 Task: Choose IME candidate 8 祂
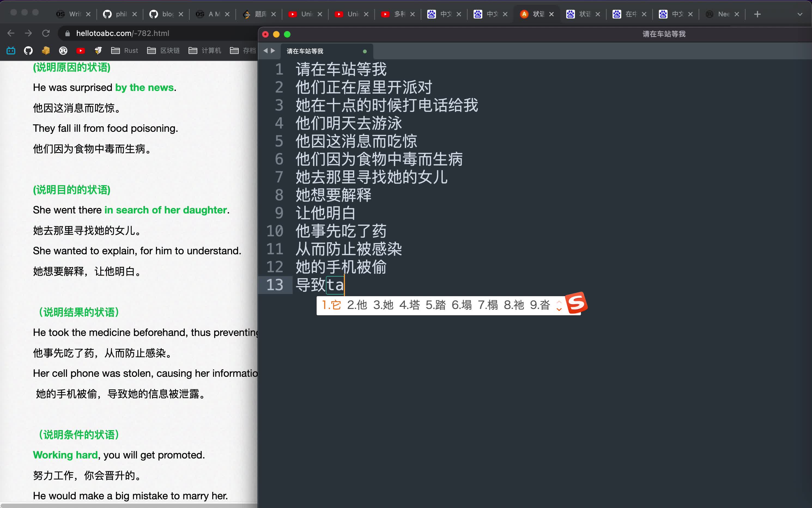click(514, 305)
